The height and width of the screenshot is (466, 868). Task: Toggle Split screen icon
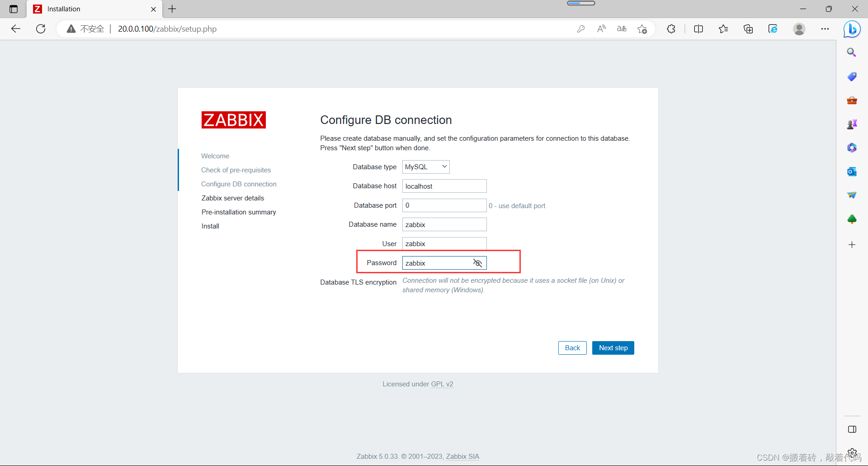[698, 29]
